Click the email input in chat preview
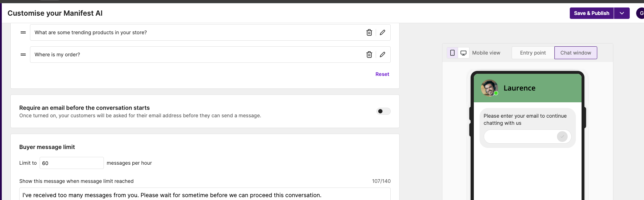The height and width of the screenshot is (200, 644). (x=520, y=137)
